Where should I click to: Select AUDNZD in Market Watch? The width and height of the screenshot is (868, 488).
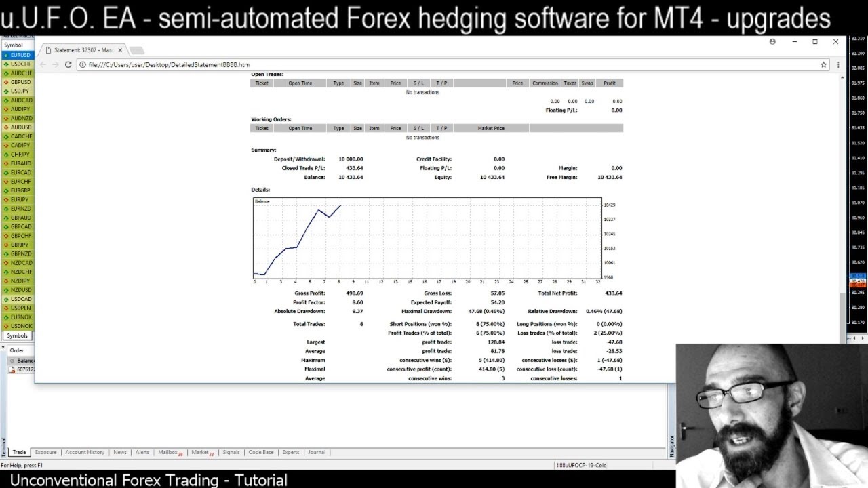(18, 118)
